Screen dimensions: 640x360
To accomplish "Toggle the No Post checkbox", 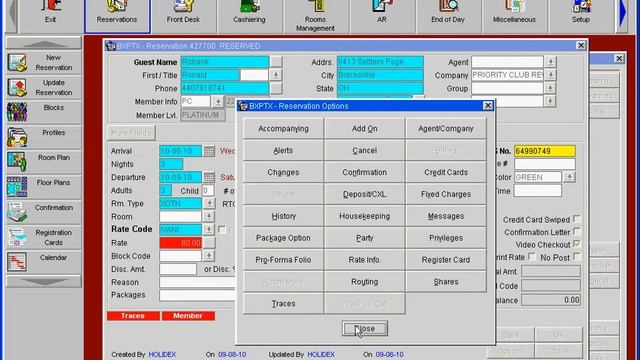I will 576,257.
